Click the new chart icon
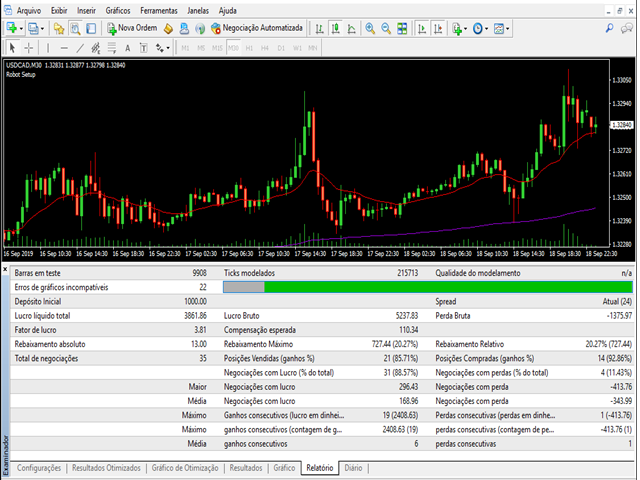The width and height of the screenshot is (640, 480). click(12, 28)
